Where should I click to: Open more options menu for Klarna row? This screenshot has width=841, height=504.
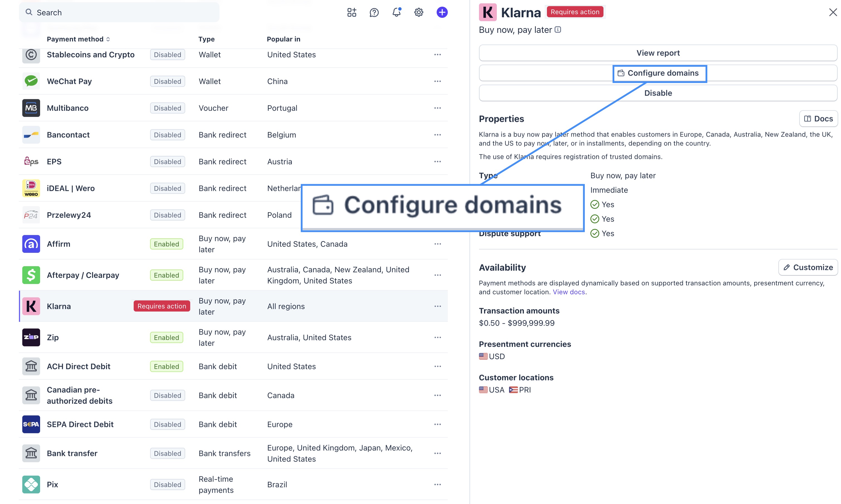(x=437, y=306)
